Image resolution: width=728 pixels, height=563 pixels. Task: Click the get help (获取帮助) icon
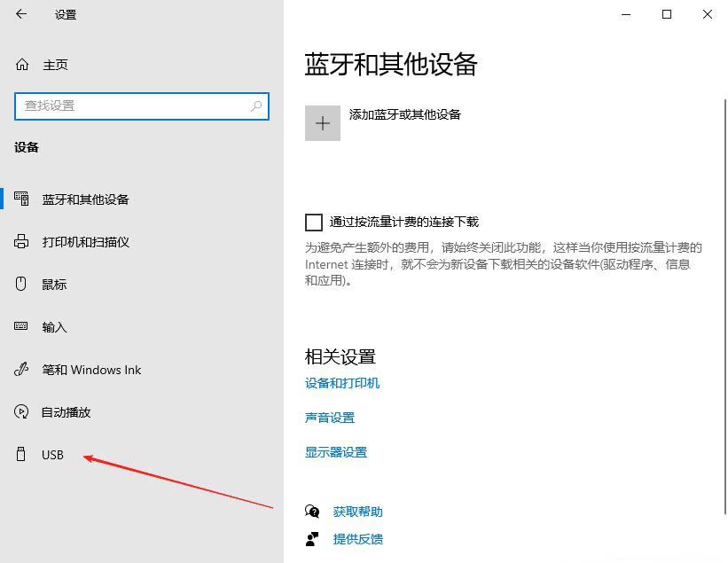tap(312, 512)
